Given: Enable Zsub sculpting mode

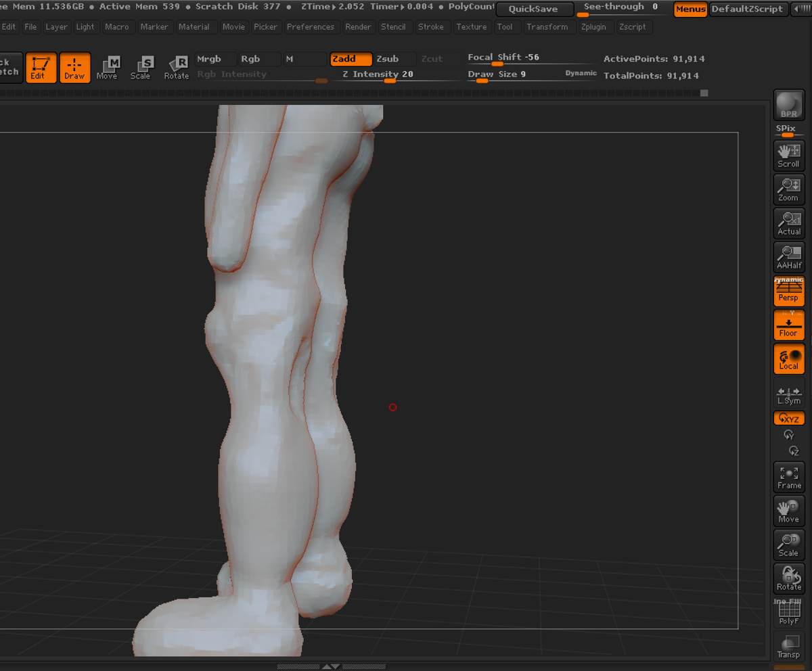Looking at the screenshot, I should click(395, 60).
